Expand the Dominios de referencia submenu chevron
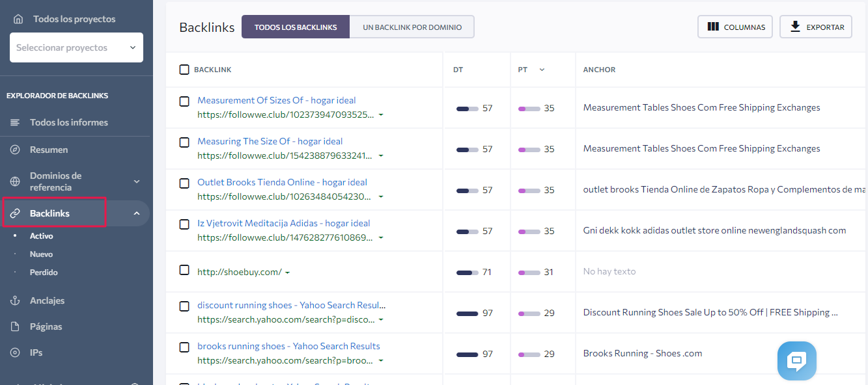The width and height of the screenshot is (868, 385). [137, 181]
